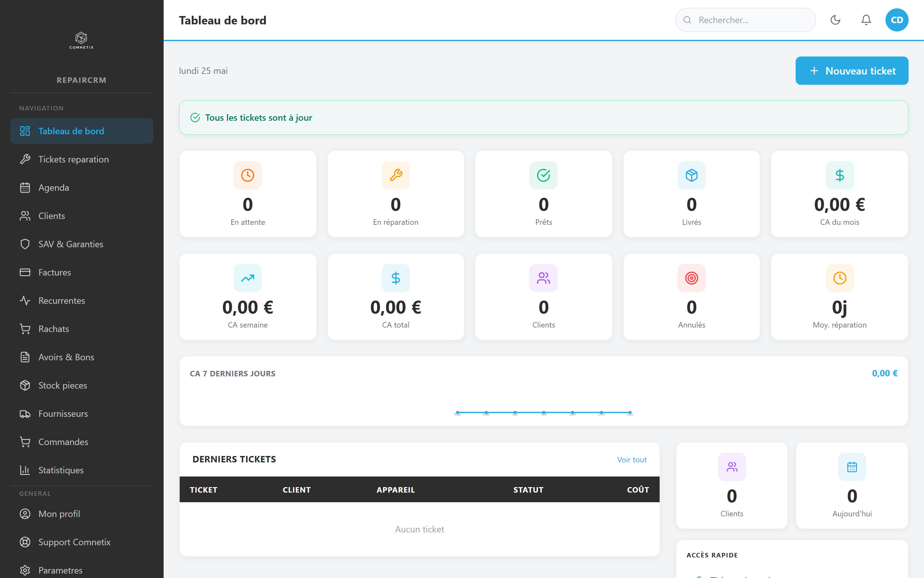Click the calendar icon beside Agenda
This screenshot has height=578, width=924.
[x=25, y=188]
